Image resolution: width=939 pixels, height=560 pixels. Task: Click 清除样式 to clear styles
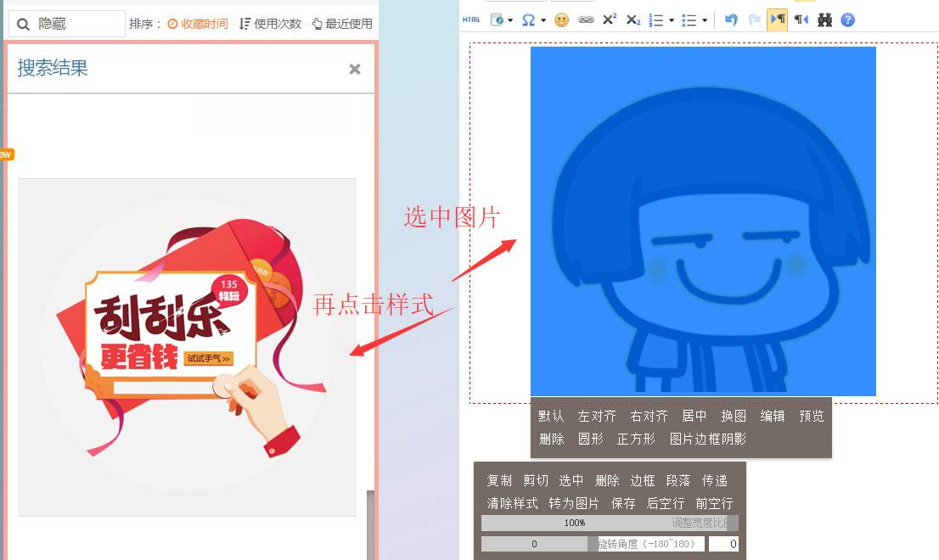click(x=512, y=503)
